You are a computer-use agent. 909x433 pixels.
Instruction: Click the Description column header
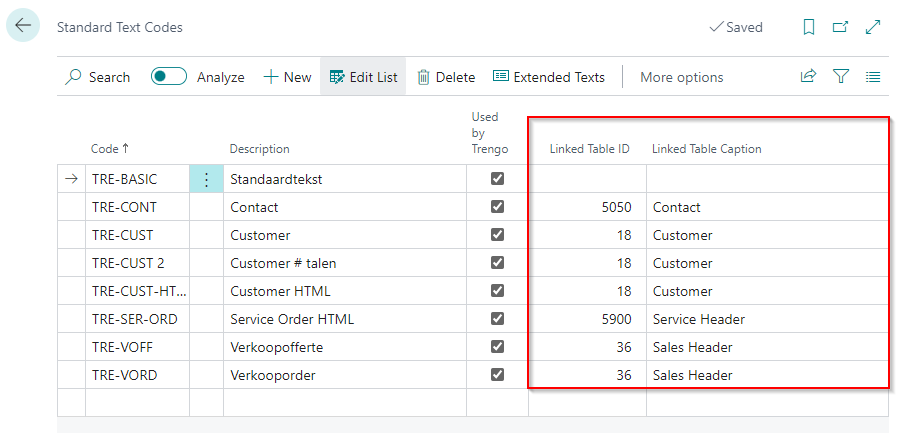[259, 149]
